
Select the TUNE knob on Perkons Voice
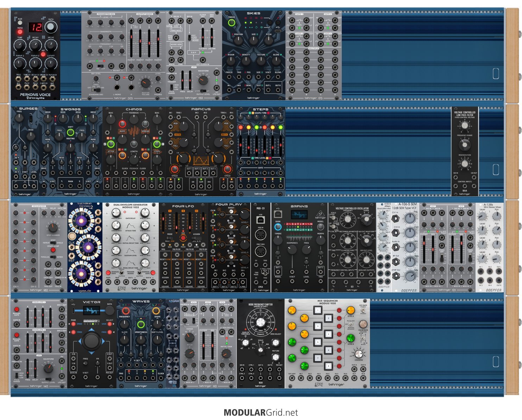[x=20, y=45]
